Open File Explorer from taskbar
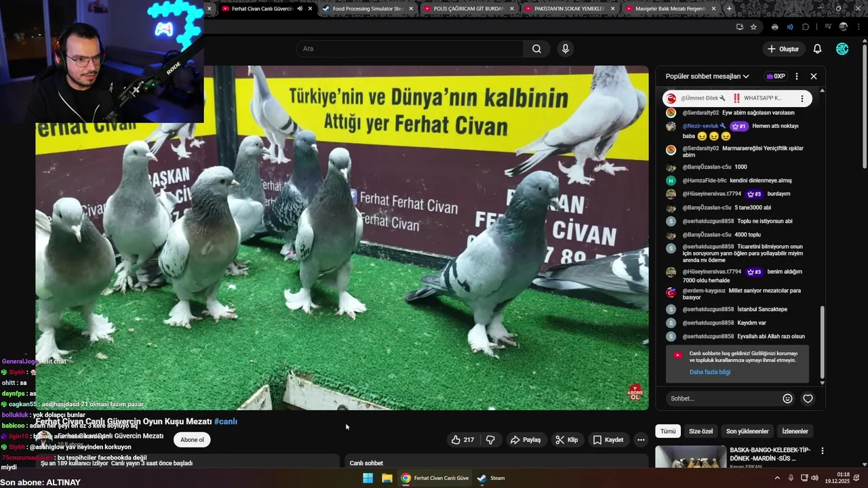868x488 pixels. pos(387,478)
